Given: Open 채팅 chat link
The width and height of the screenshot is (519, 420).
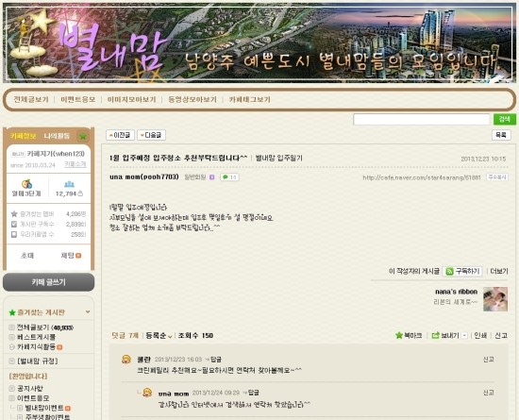Looking at the screenshot, I should 67,256.
